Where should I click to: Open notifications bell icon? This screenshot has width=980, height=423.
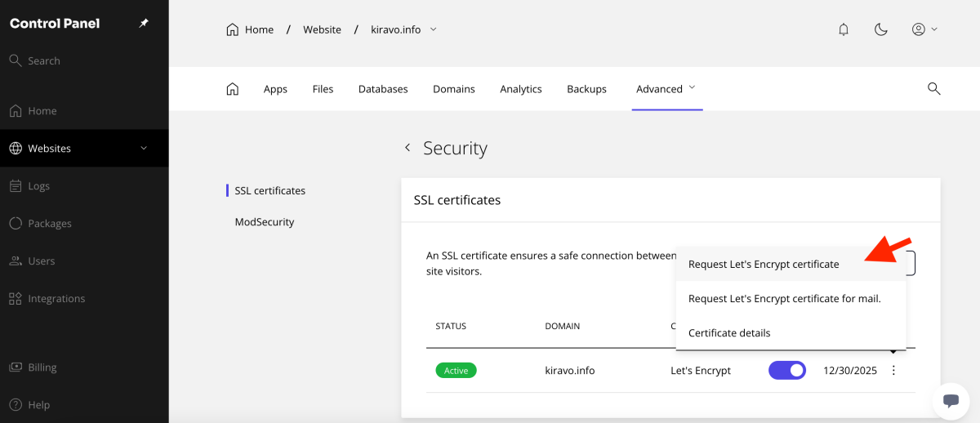[x=844, y=29]
